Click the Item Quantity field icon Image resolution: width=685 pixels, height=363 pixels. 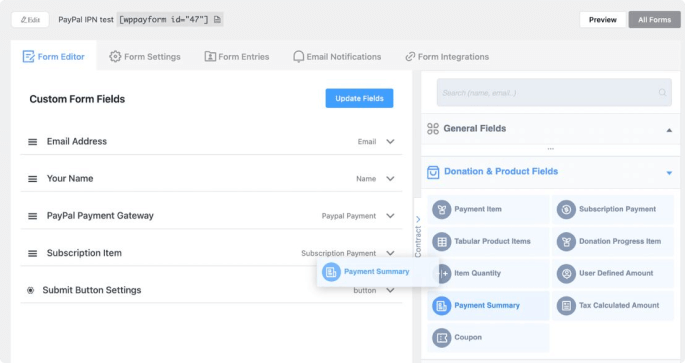tap(443, 273)
